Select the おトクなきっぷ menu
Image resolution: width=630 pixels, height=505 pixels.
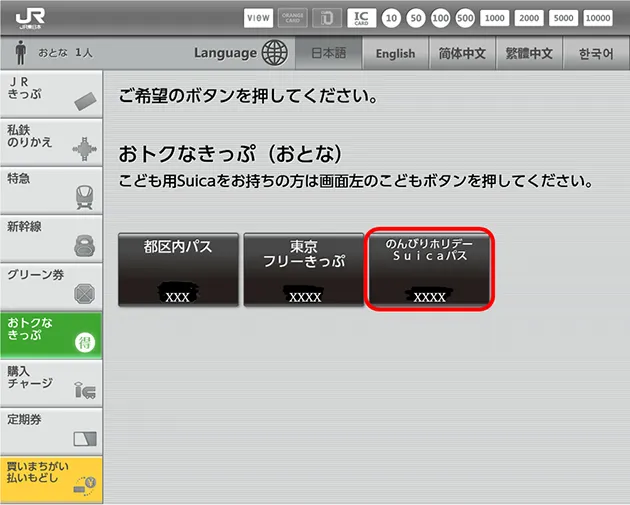coord(51,335)
